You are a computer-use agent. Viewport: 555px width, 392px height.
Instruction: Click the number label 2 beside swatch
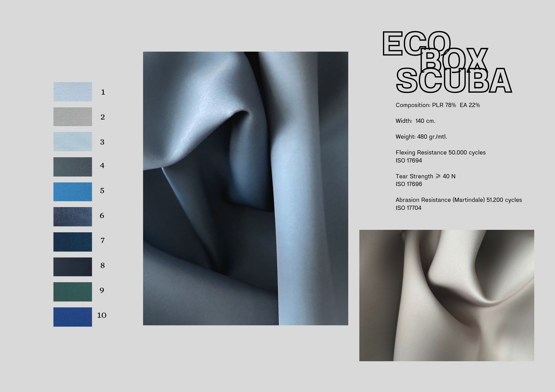[x=103, y=117]
